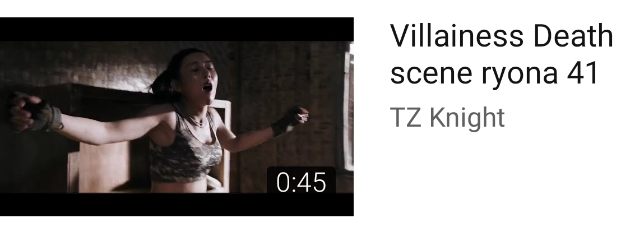
Task: Click the gloved hand near the duration badge
Action: point(290,120)
